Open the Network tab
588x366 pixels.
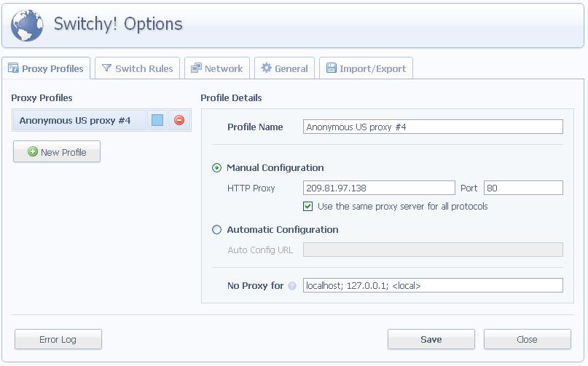tap(216, 68)
